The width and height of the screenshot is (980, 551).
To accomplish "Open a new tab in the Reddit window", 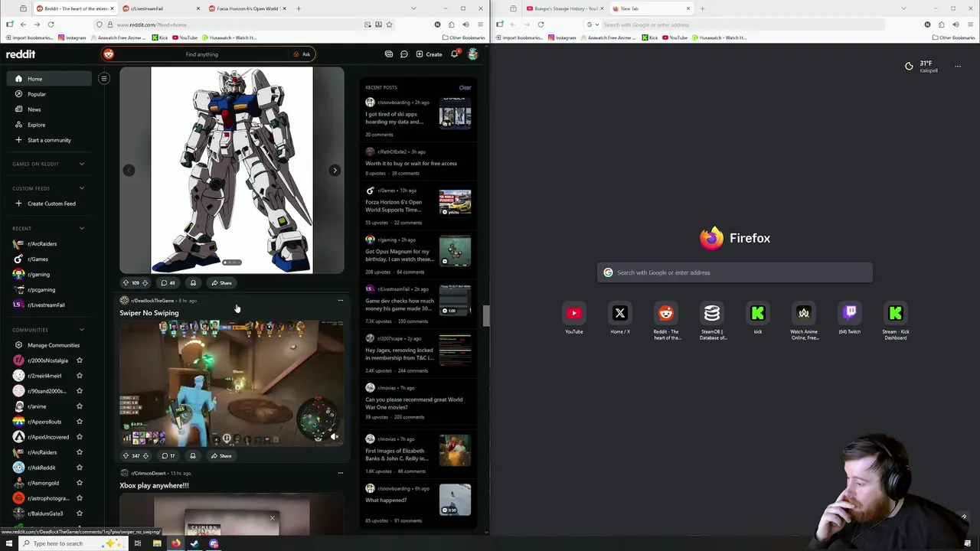I will click(299, 8).
